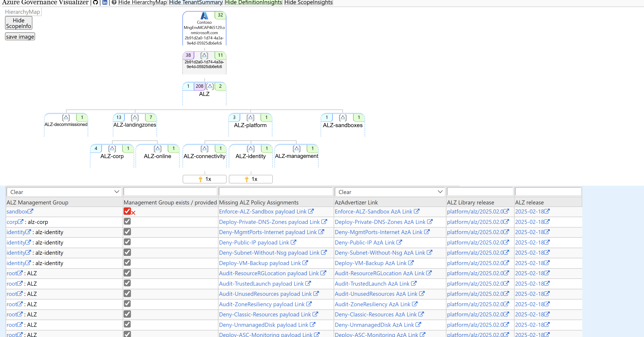Toggle checkbox in Deploy-VM-Backup row
644x337 pixels.
click(127, 263)
